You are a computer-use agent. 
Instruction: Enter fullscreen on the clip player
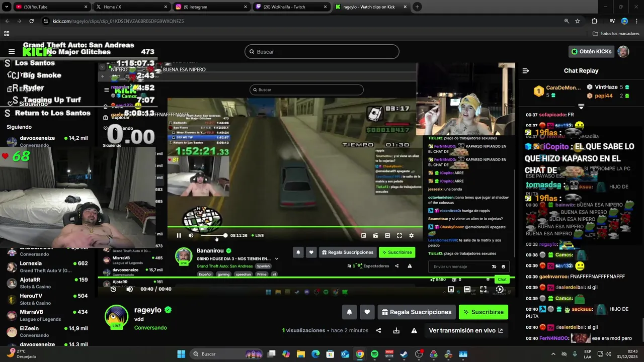pyautogui.click(x=483, y=289)
